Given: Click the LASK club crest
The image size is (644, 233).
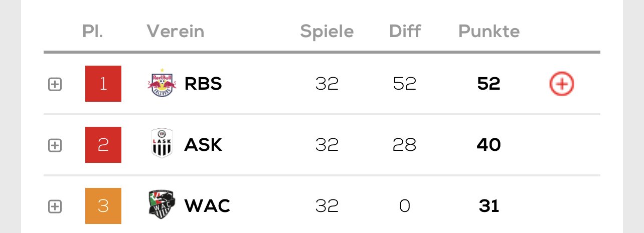Looking at the screenshot, I should (x=162, y=144).
